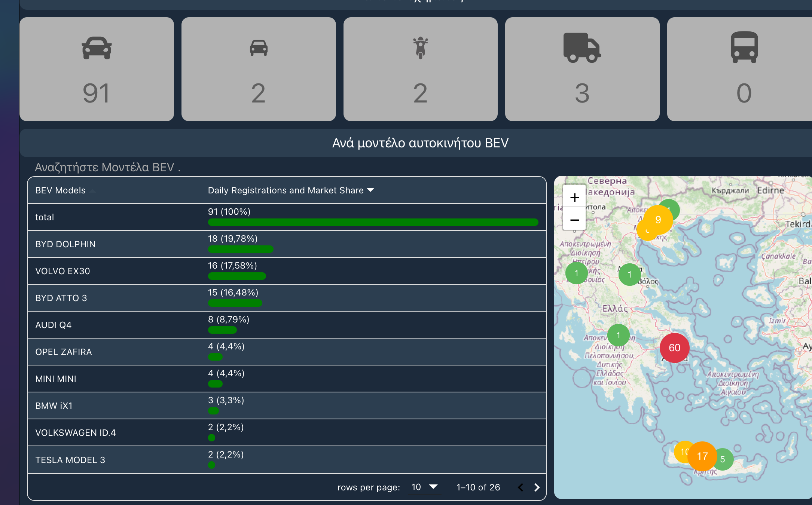The width and height of the screenshot is (812, 505).
Task: Select the VOLKSWAGEN ID.4 row
Action: (x=287, y=432)
